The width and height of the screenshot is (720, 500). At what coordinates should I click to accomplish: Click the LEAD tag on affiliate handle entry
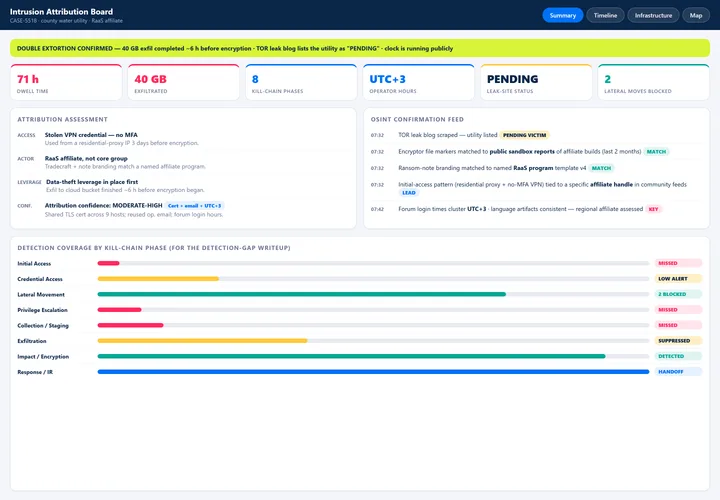click(409, 193)
